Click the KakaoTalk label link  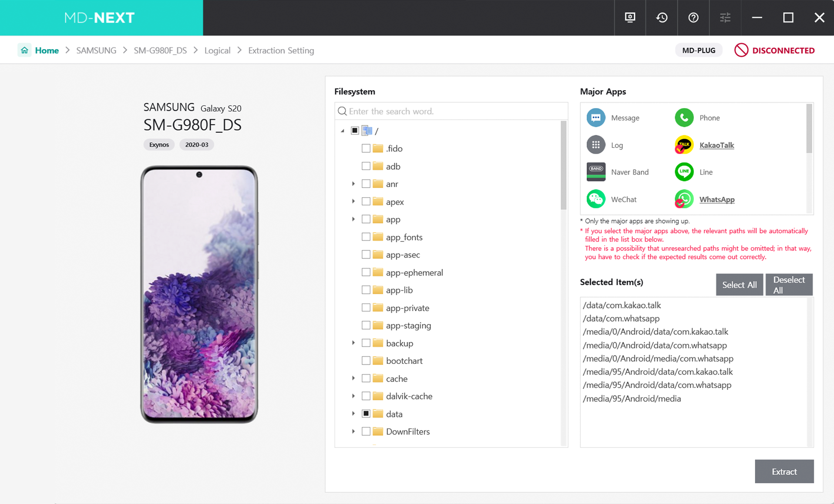click(716, 145)
